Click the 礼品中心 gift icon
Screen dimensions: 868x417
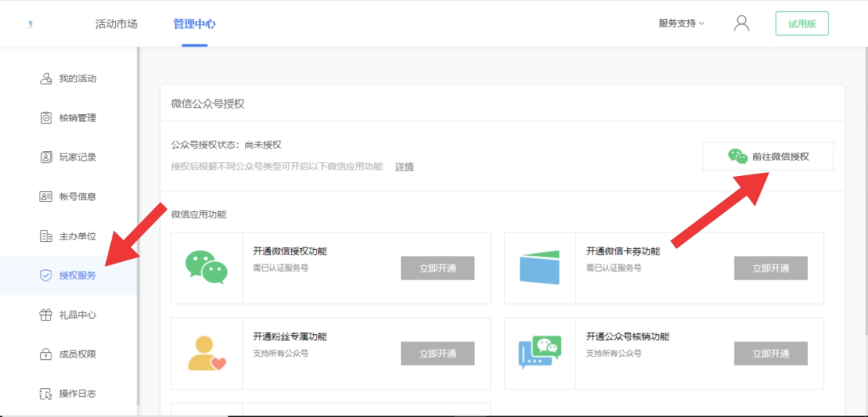click(46, 315)
